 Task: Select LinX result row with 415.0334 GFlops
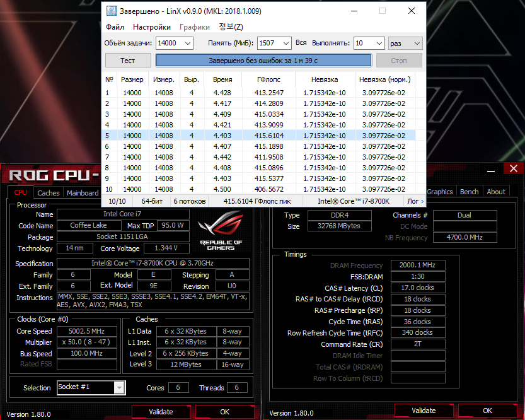(258, 114)
